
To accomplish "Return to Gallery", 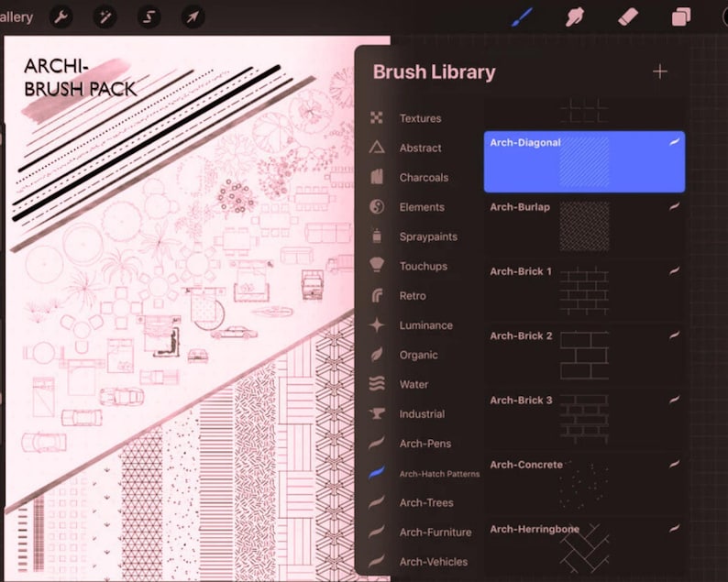I will tap(16, 17).
